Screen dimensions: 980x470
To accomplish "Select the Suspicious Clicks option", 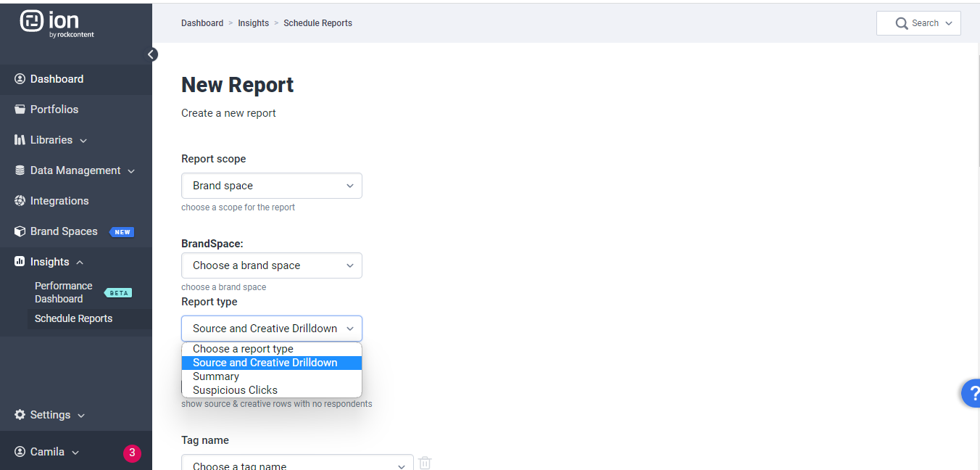I will (x=271, y=390).
